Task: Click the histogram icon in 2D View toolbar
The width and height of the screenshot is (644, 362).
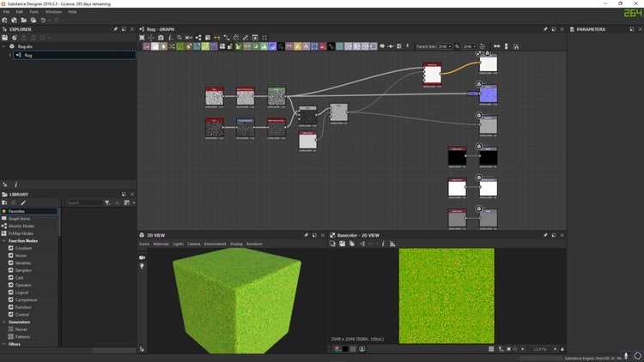Action: 393,244
